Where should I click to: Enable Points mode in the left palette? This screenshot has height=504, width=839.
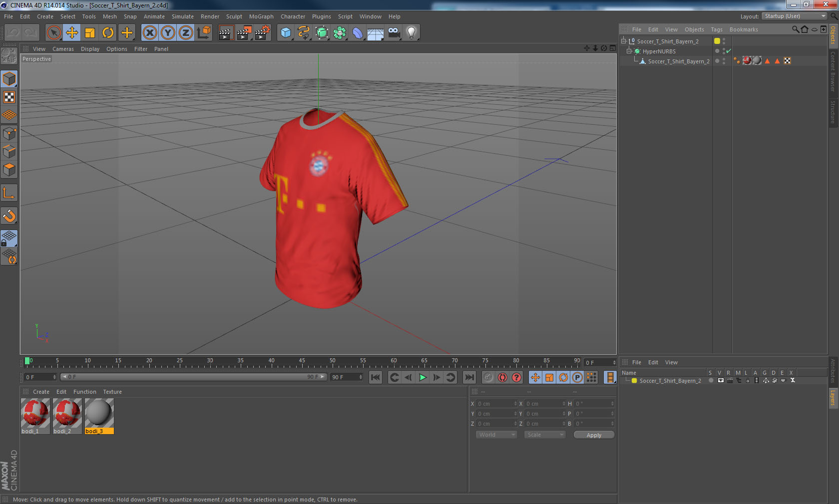point(9,133)
